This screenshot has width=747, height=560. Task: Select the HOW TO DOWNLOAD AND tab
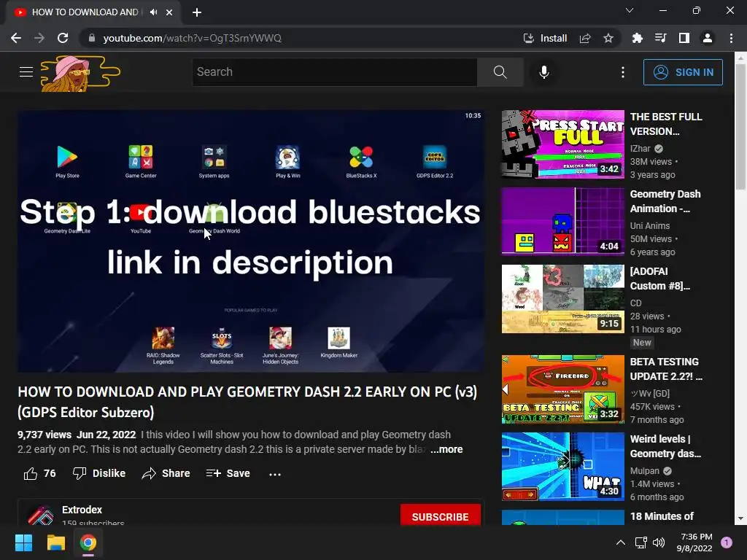[94, 12]
